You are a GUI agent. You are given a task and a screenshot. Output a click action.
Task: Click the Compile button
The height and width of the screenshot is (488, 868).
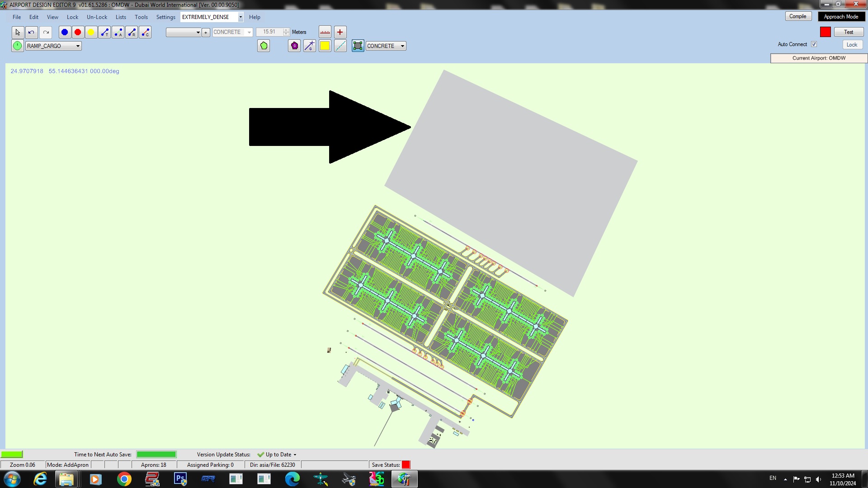798,16
